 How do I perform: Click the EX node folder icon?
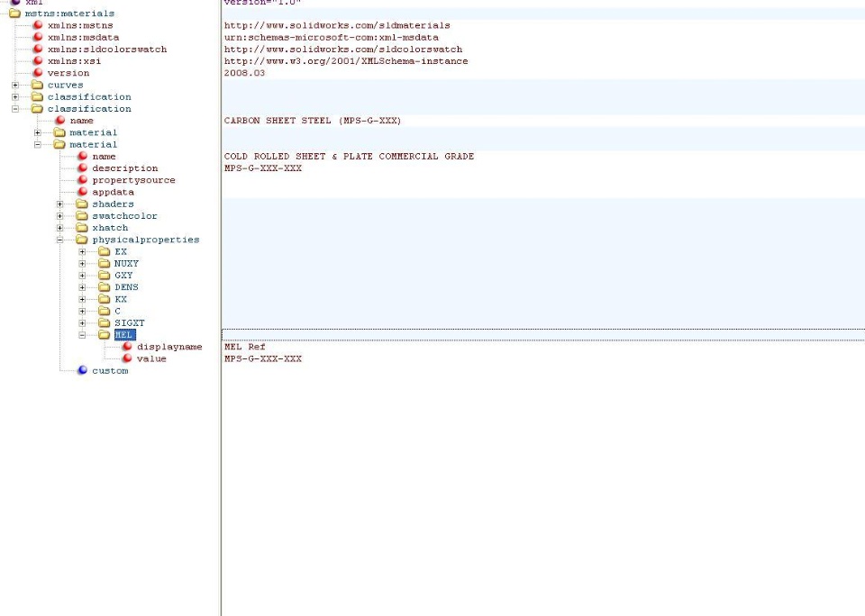click(x=105, y=251)
